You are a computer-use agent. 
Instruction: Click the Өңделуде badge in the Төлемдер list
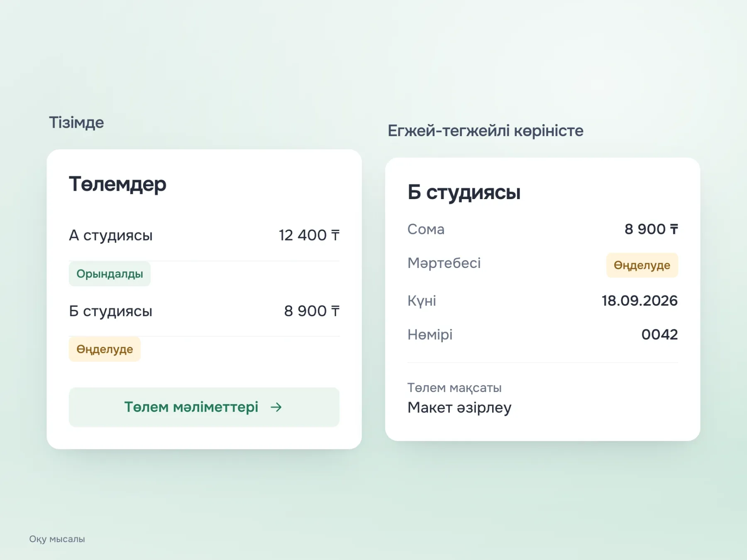click(105, 349)
